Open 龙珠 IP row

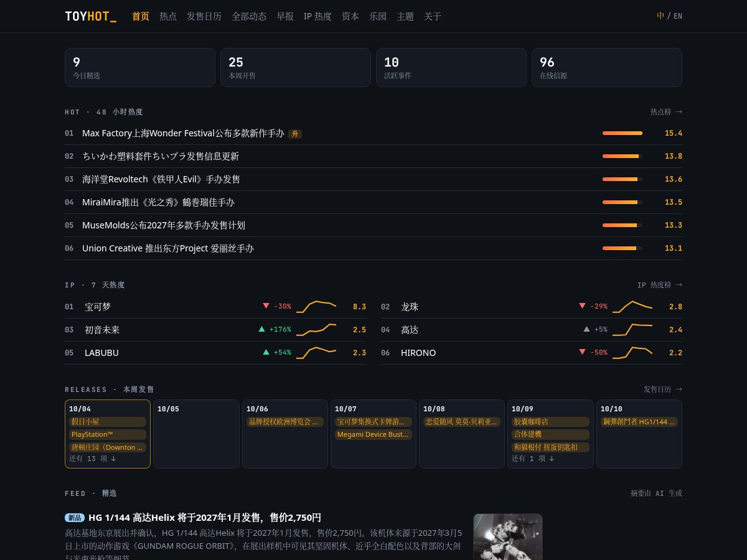pos(532,307)
